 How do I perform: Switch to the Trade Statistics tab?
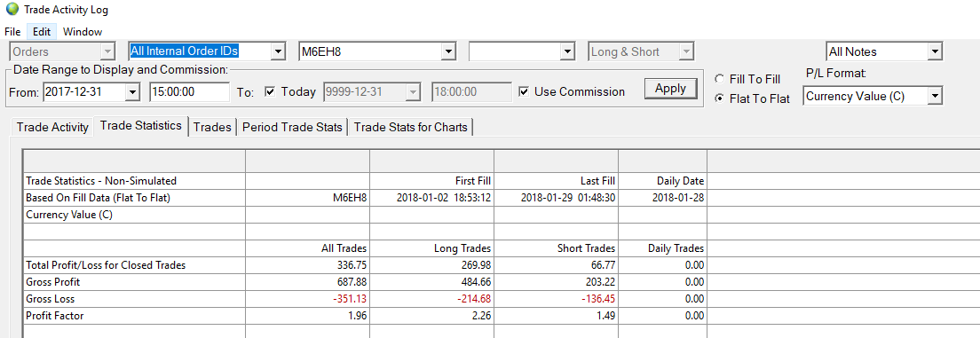pos(140,125)
